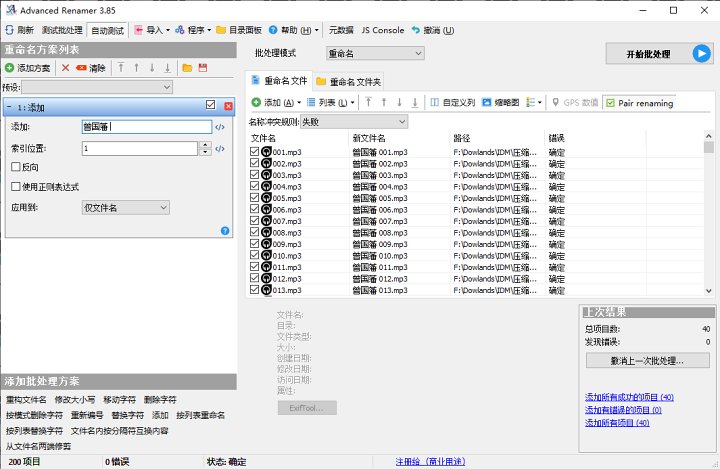
Task: Click the 缩略图 thumbnail view icon
Action: coord(487,102)
